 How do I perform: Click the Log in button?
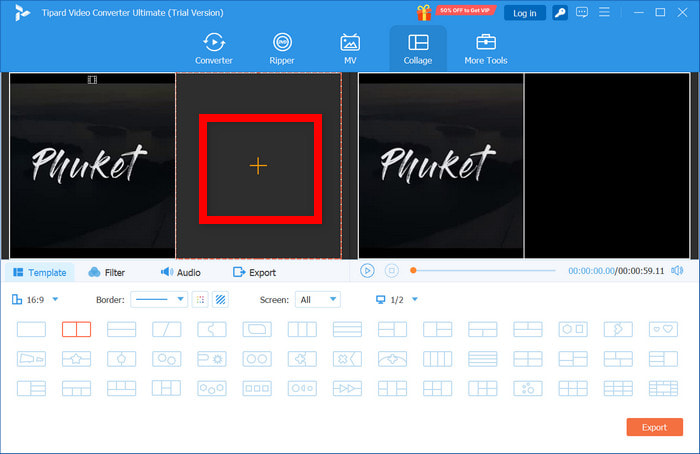coord(524,13)
